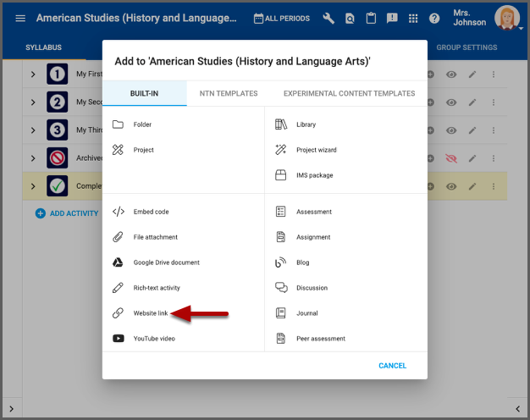
Task: Add an Embed code activity
Action: [151, 212]
